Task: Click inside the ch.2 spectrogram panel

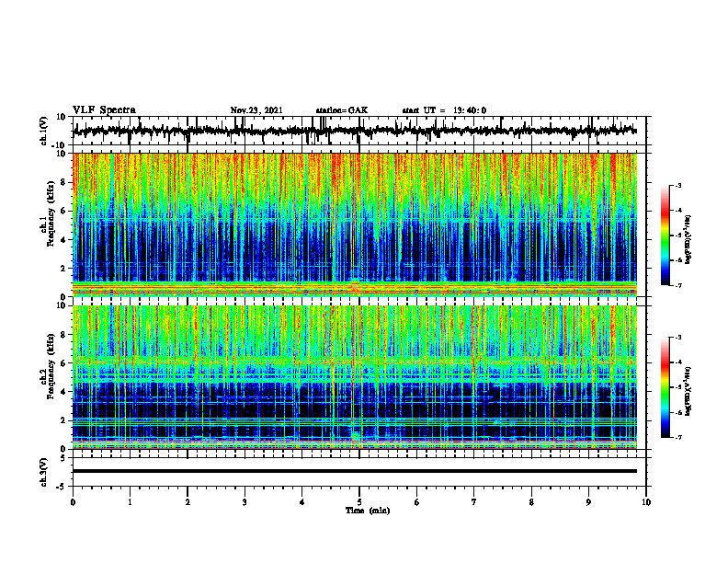Action: [x=355, y=377]
